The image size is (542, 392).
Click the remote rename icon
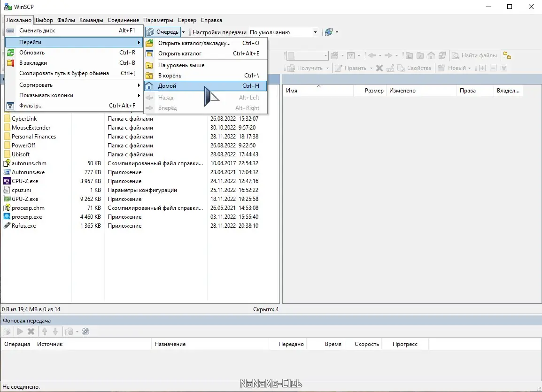coord(390,68)
